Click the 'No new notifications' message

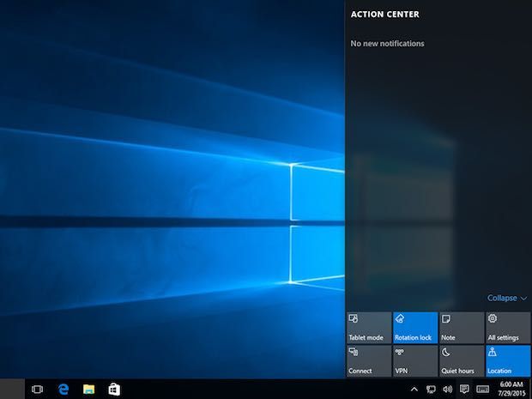388,44
